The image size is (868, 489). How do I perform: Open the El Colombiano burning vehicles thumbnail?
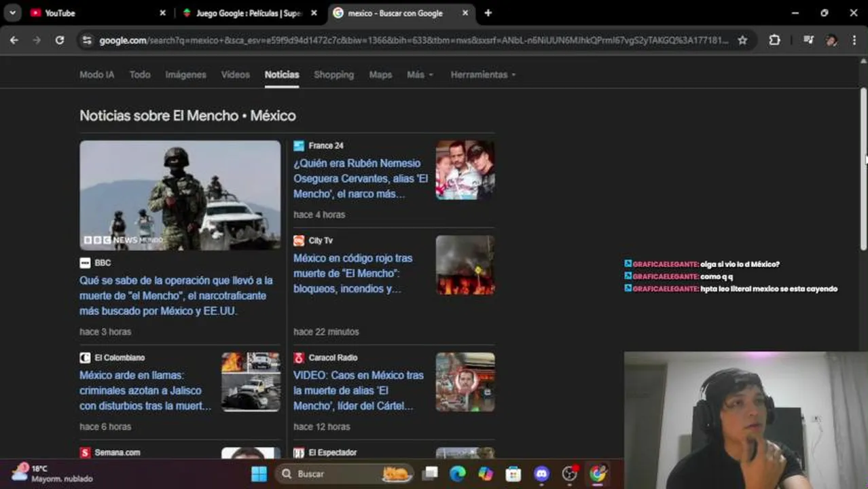(x=251, y=382)
